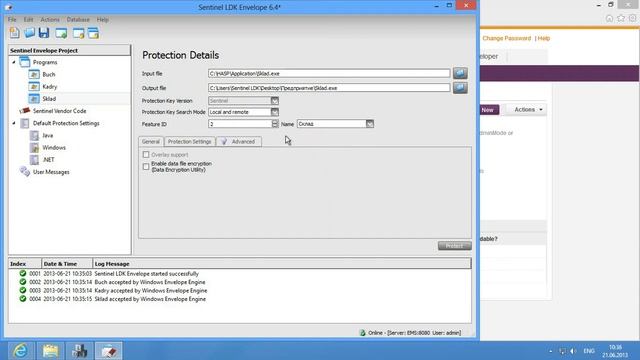Open the File menu
This screenshot has width=640, height=360.
coord(12,20)
